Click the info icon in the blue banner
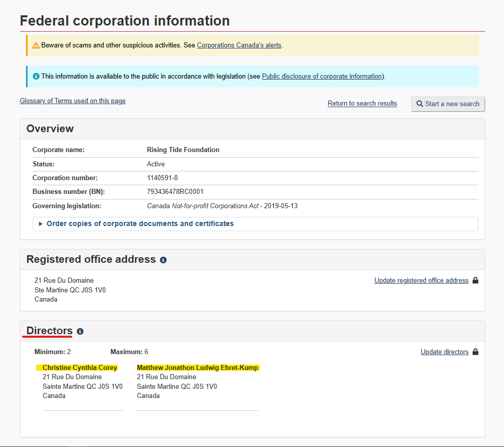The height and width of the screenshot is (447, 504). 36,77
